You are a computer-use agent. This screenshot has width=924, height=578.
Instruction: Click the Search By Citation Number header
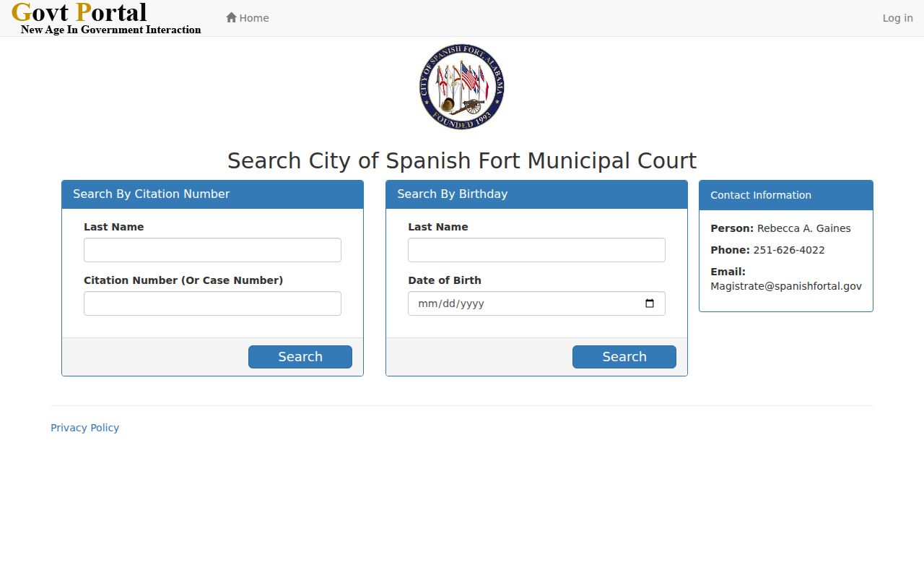point(212,194)
